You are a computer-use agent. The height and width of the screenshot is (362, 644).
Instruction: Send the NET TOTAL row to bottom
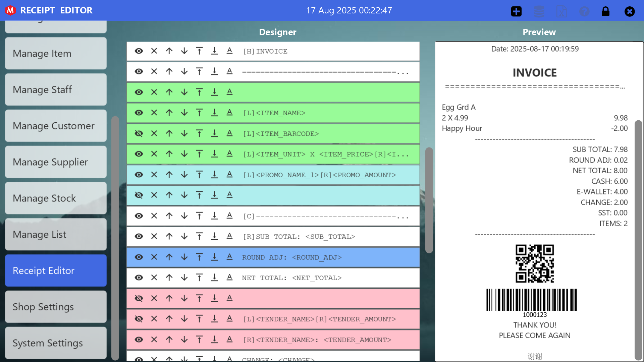[214, 278]
